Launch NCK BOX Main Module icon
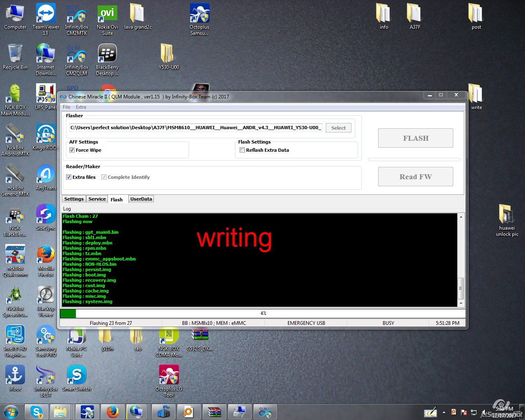 click(15, 100)
